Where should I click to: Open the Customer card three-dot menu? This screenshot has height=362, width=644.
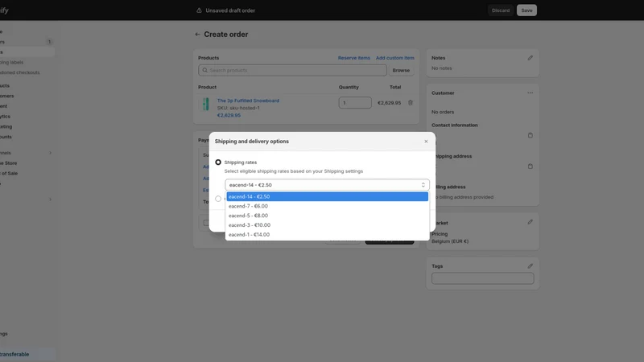pos(530,93)
